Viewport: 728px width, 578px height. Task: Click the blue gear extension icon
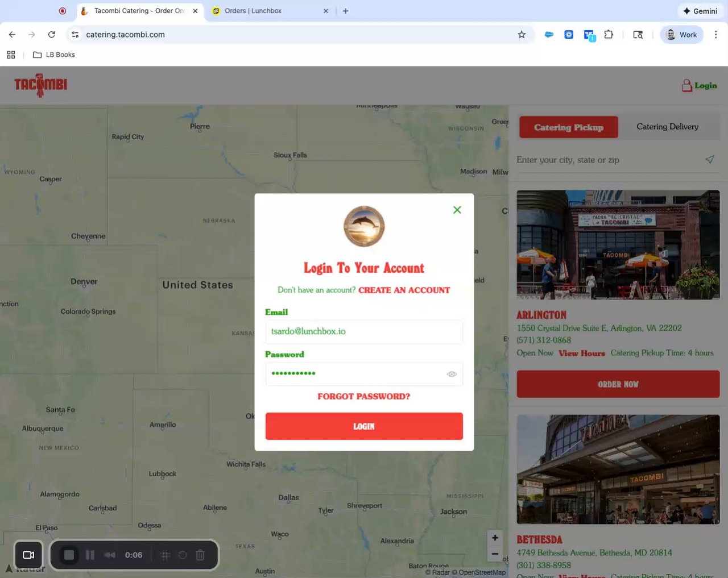569,35
